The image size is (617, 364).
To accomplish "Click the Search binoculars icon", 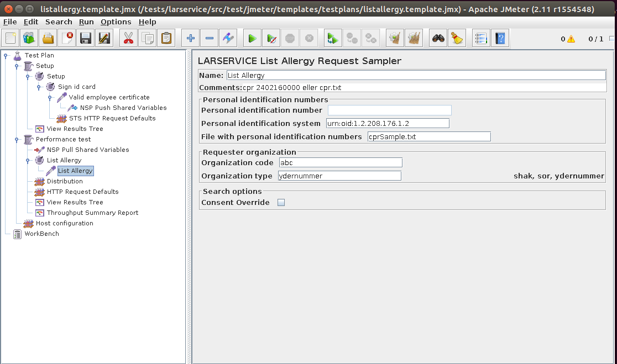I will point(438,39).
